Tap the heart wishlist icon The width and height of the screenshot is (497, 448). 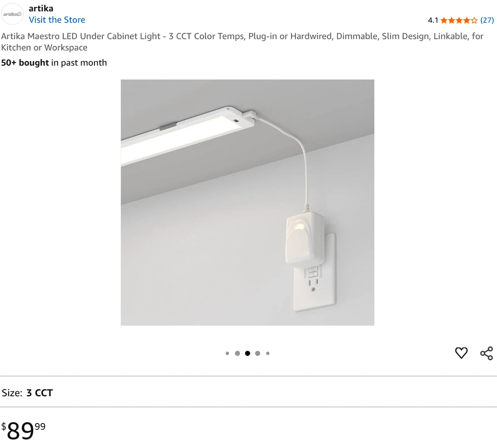pyautogui.click(x=461, y=353)
